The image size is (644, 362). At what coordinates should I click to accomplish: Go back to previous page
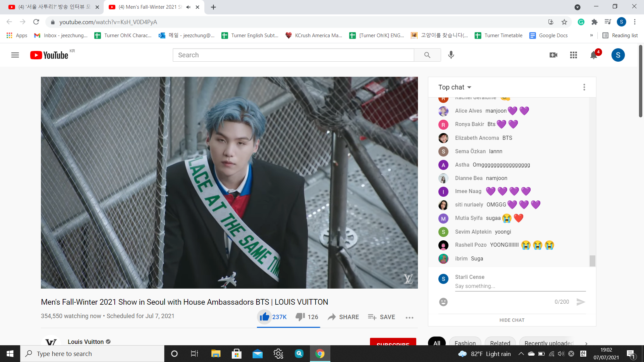click(x=9, y=22)
